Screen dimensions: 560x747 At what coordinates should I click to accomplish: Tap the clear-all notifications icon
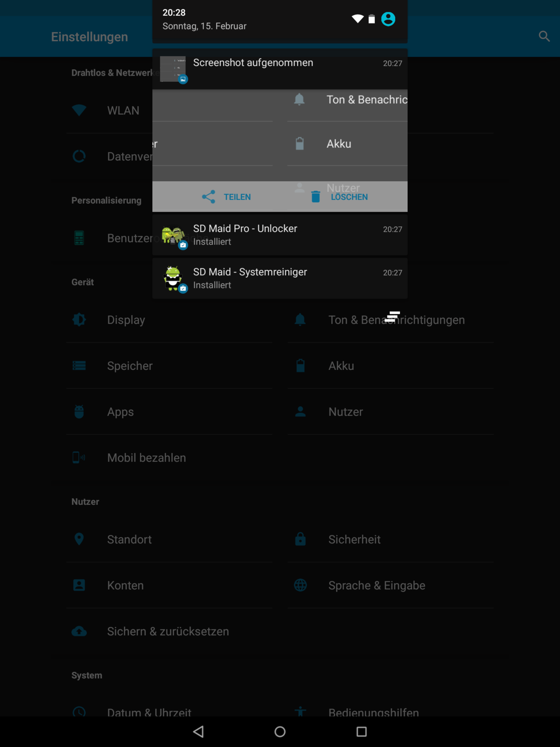pos(392,317)
